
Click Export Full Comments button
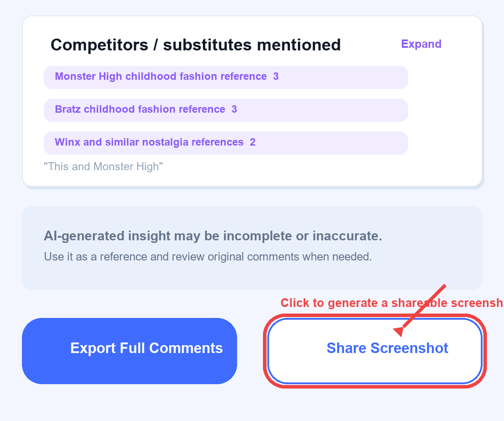tap(130, 351)
